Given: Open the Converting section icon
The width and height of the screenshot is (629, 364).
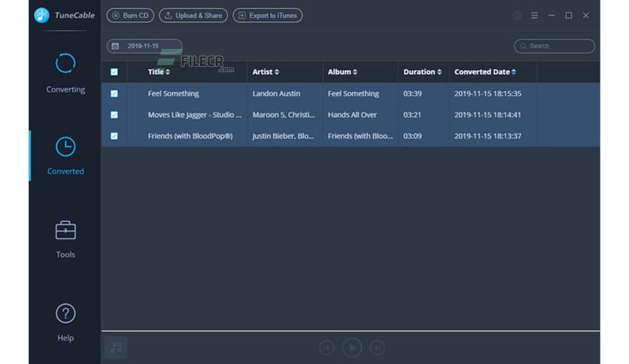Looking at the screenshot, I should coord(65,63).
